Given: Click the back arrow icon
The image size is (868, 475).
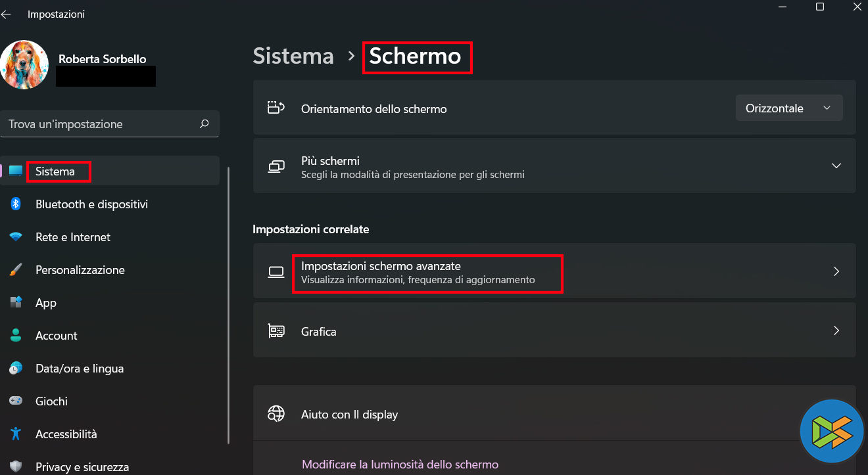Looking at the screenshot, I should click(x=7, y=14).
